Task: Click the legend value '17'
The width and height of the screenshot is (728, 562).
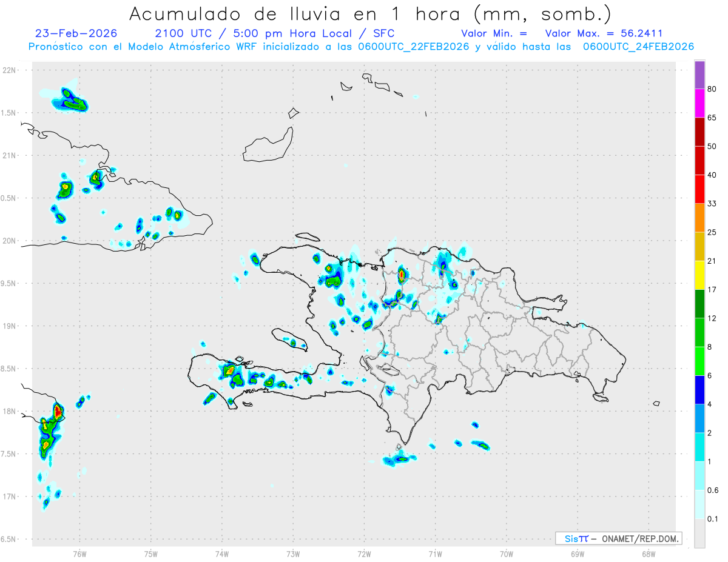Action: (x=712, y=290)
